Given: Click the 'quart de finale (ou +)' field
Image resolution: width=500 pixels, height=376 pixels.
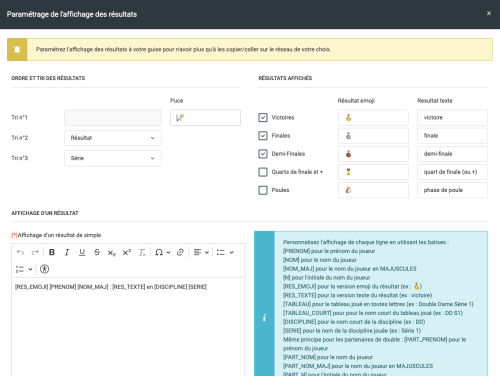Looking at the screenshot, I should pos(452,172).
